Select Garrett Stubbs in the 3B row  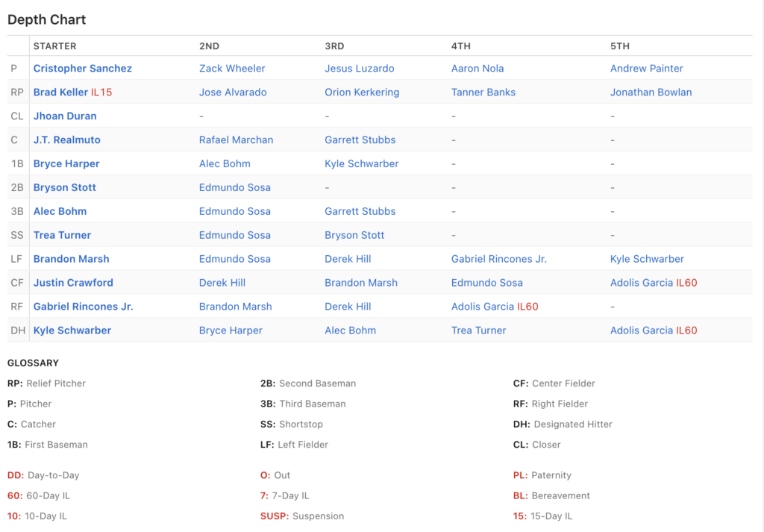coord(360,211)
